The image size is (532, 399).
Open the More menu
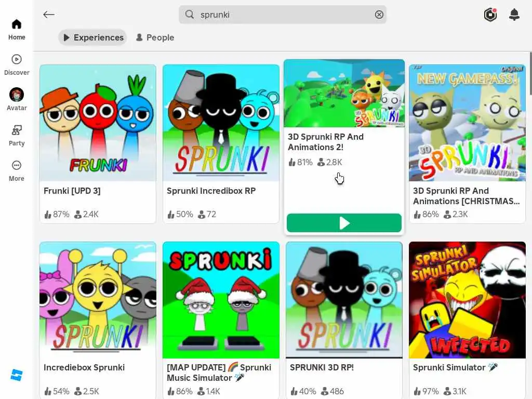click(16, 170)
